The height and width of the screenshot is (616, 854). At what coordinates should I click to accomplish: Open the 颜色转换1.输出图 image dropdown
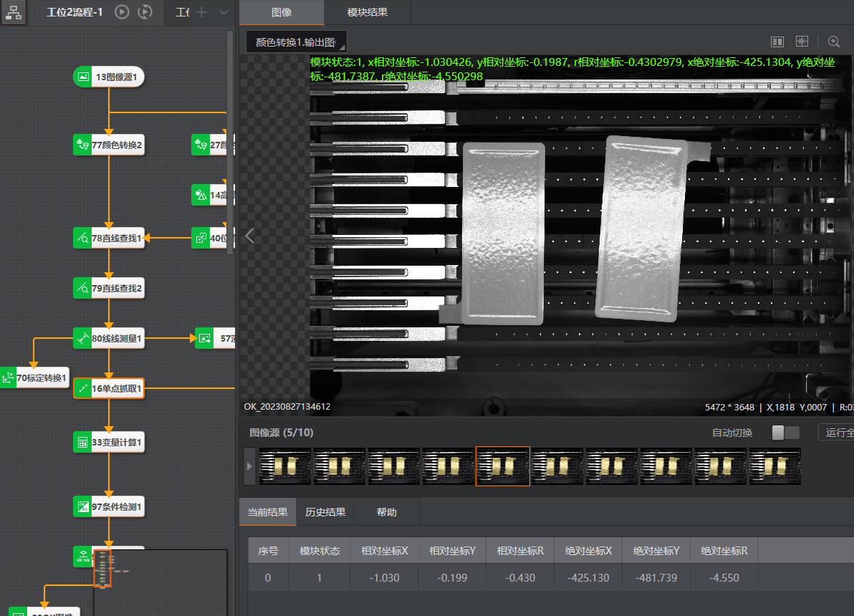coord(296,42)
